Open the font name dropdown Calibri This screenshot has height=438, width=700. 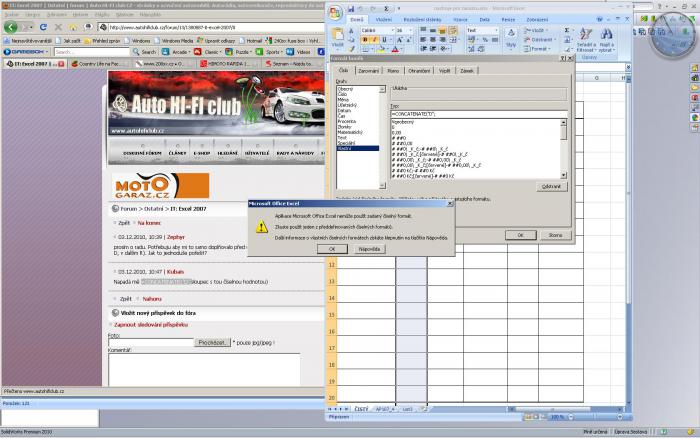[376, 31]
